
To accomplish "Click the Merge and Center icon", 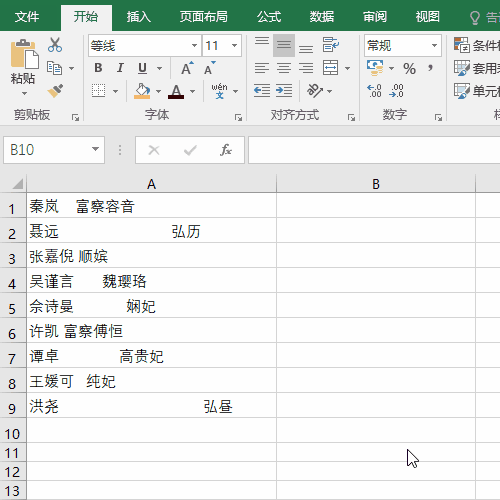I will (x=331, y=68).
